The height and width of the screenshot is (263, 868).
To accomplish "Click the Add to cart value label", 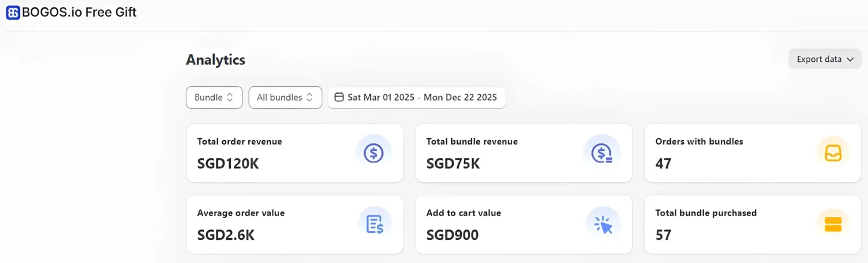I will tap(464, 213).
